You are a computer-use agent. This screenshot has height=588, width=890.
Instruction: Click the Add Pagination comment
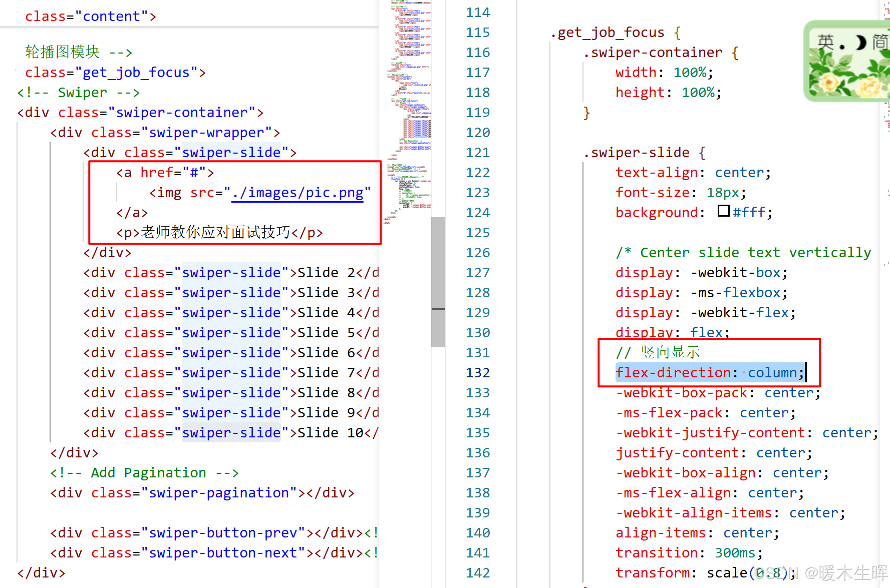click(144, 473)
